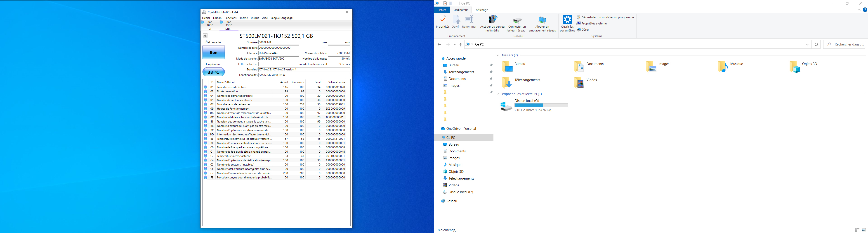
Task: Open the Quick Access Toolbar customize dropdown
Action: click(x=456, y=4)
